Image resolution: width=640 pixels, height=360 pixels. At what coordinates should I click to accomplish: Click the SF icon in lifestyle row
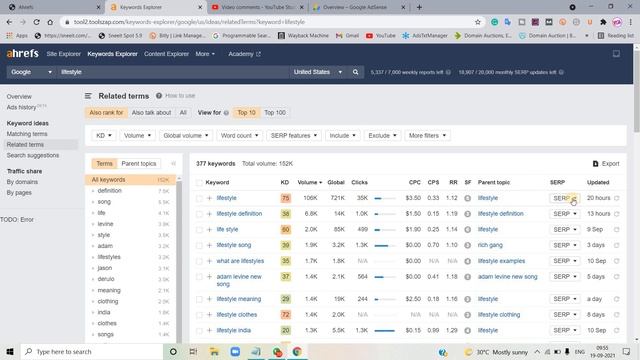[468, 198]
